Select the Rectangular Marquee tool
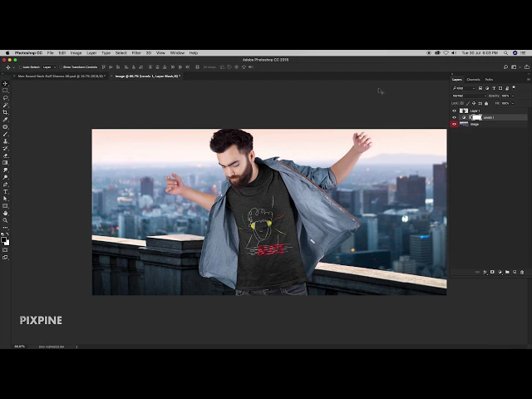532x399 pixels. pyautogui.click(x=5, y=91)
